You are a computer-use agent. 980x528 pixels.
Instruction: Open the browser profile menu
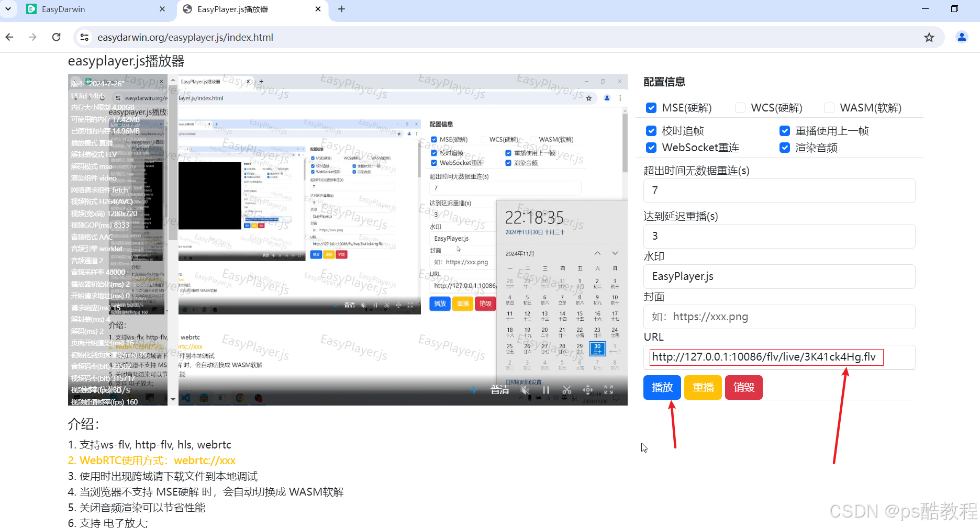(x=962, y=37)
